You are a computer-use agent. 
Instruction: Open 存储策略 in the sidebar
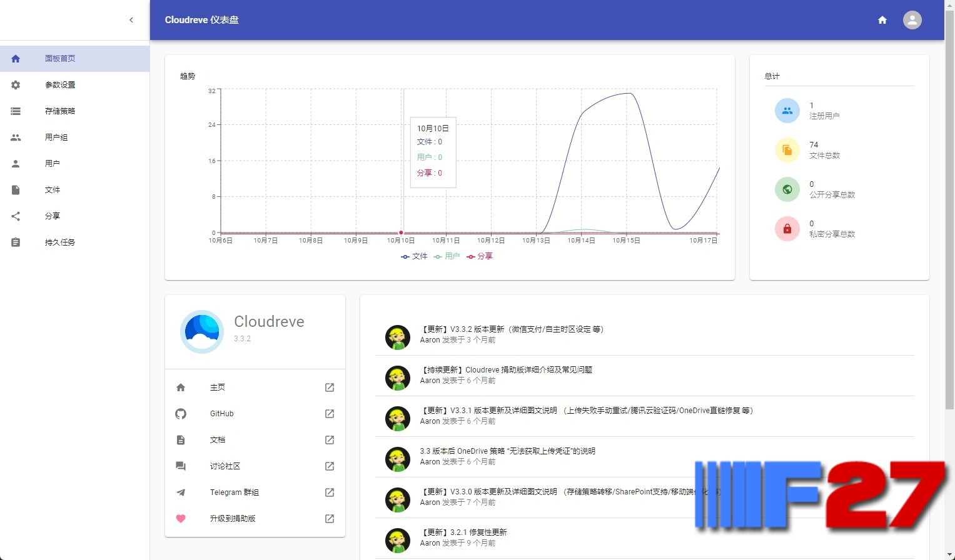pyautogui.click(x=75, y=111)
